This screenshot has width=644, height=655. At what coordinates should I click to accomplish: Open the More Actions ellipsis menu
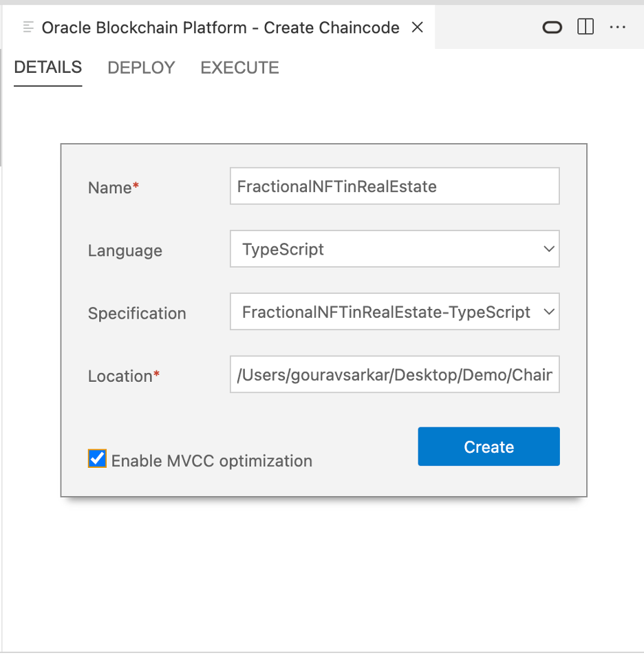618,28
